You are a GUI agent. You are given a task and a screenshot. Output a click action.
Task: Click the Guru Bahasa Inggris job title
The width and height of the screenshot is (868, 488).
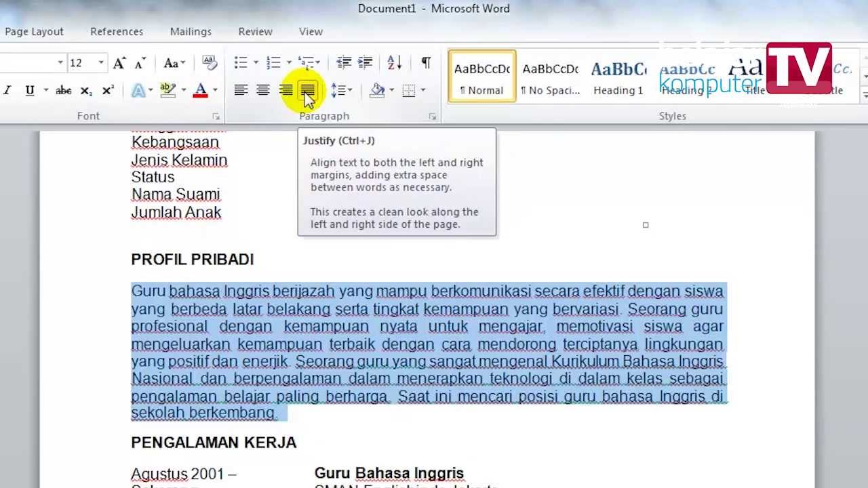389,473
